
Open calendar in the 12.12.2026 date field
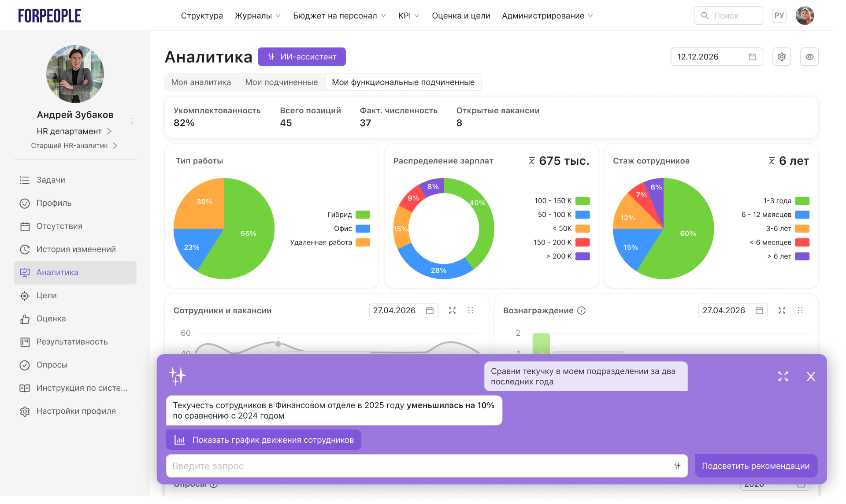tap(752, 57)
